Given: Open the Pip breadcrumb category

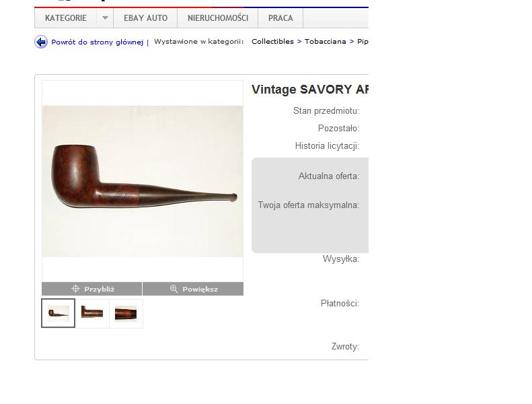Looking at the screenshot, I should (363, 42).
